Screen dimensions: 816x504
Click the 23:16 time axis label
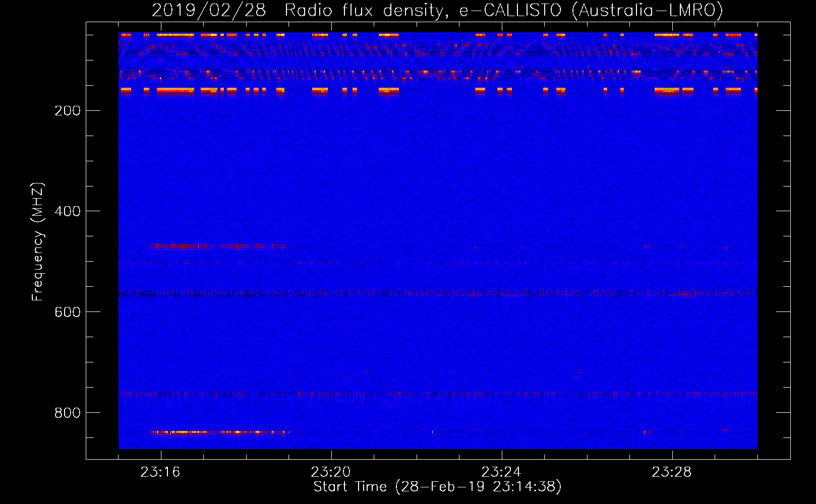tap(160, 472)
